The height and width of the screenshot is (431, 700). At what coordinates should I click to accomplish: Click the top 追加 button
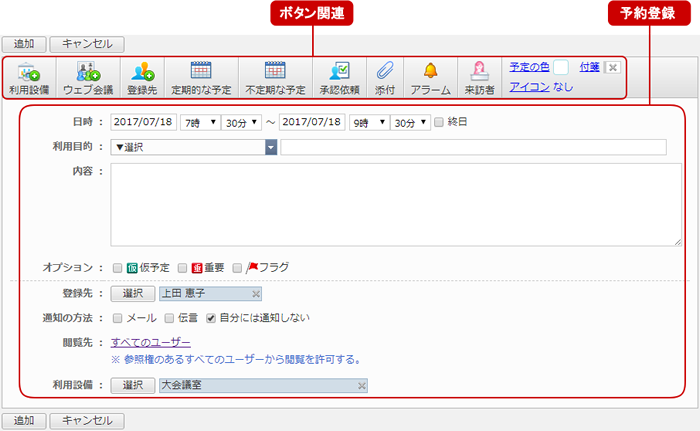point(24,44)
